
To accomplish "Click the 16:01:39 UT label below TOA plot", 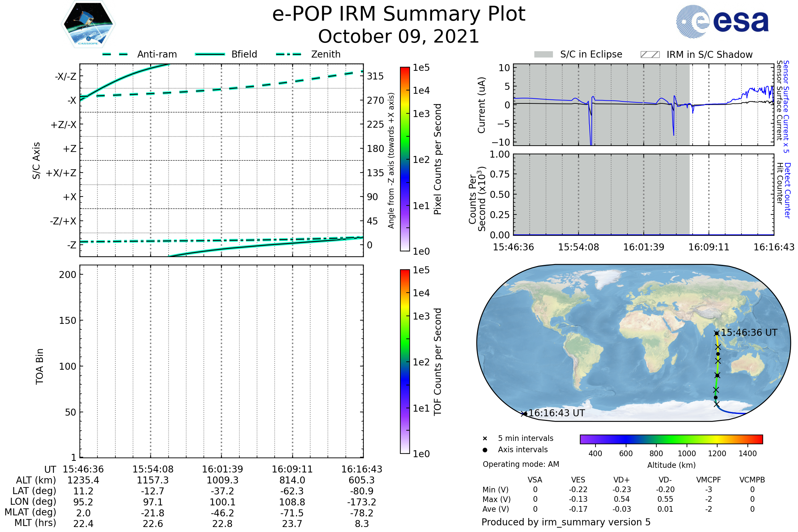I will point(222,469).
